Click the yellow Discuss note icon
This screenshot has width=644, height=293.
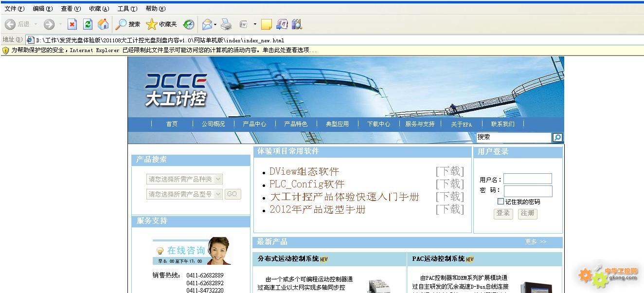(x=266, y=24)
